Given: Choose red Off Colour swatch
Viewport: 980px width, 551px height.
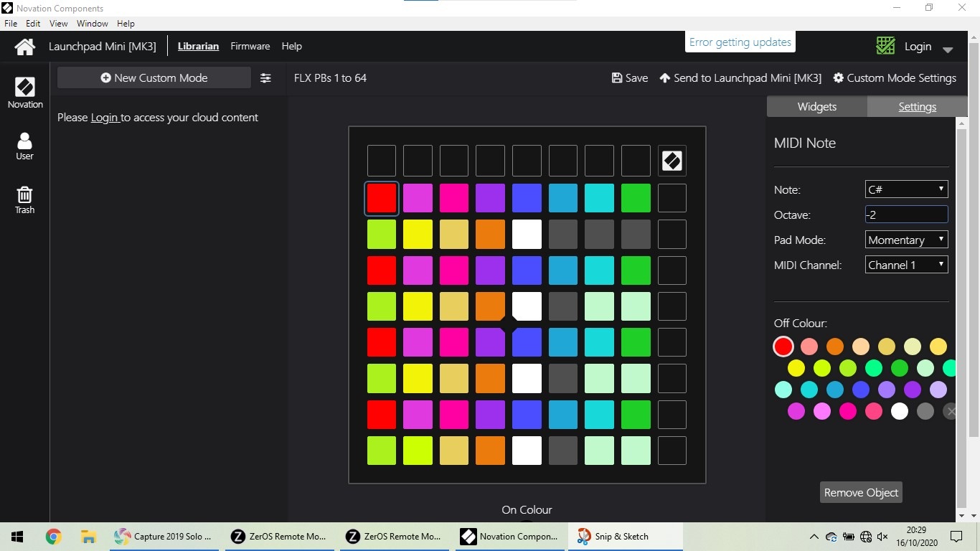Looking at the screenshot, I should (x=783, y=347).
